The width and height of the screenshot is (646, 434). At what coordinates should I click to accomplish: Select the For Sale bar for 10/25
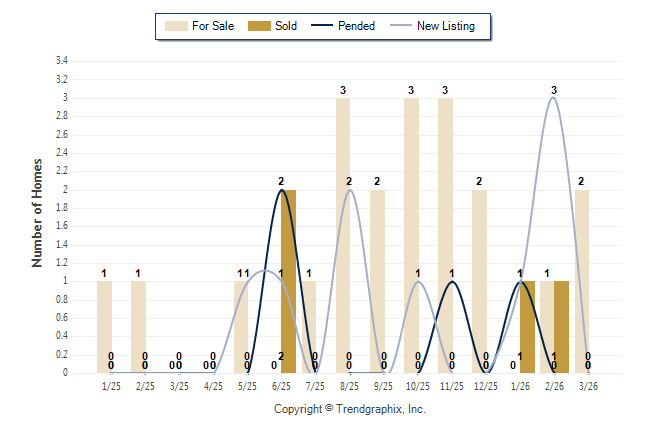[x=411, y=235]
